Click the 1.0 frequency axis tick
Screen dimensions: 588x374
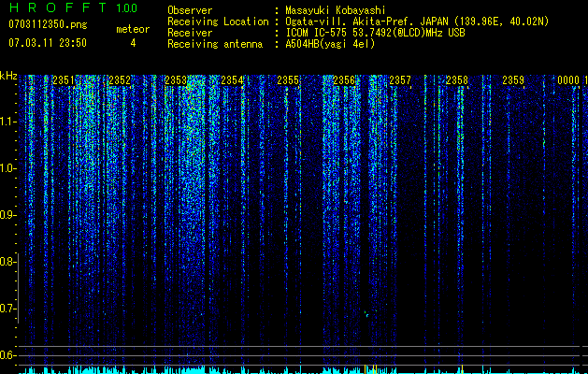(x=7, y=168)
